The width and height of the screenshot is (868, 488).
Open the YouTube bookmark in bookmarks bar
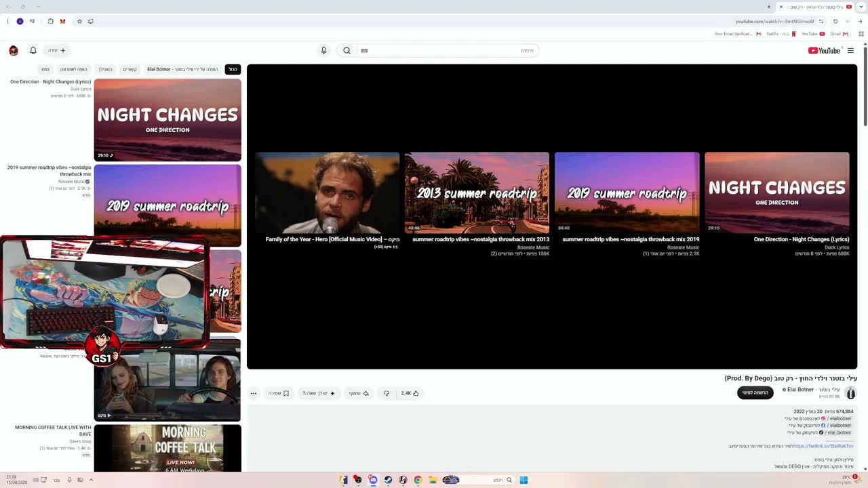(812, 34)
